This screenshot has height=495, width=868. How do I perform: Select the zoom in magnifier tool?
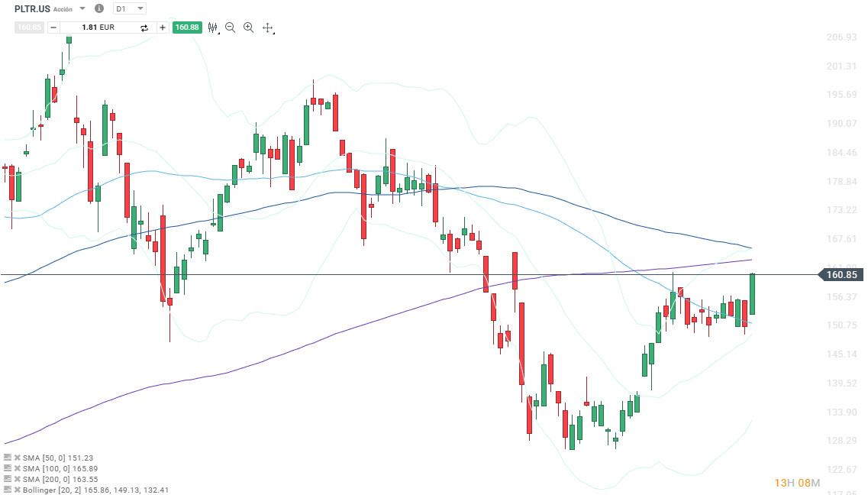(249, 27)
